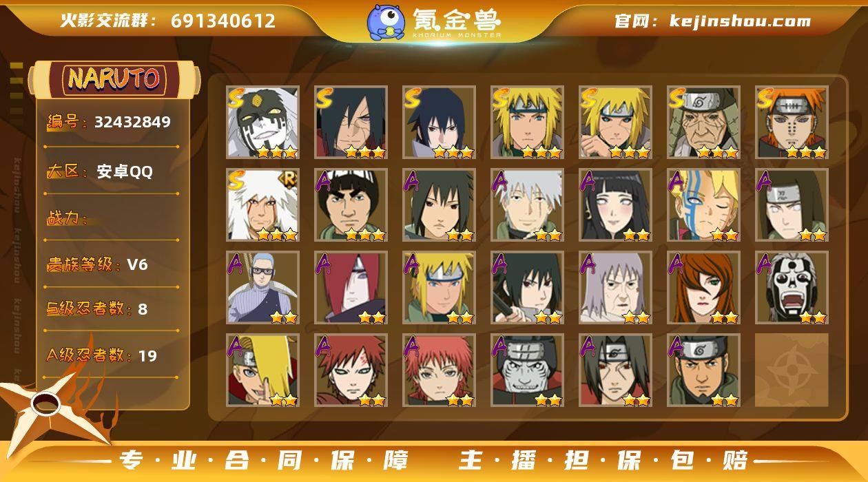Select the account ID 32432849 field

point(110,123)
